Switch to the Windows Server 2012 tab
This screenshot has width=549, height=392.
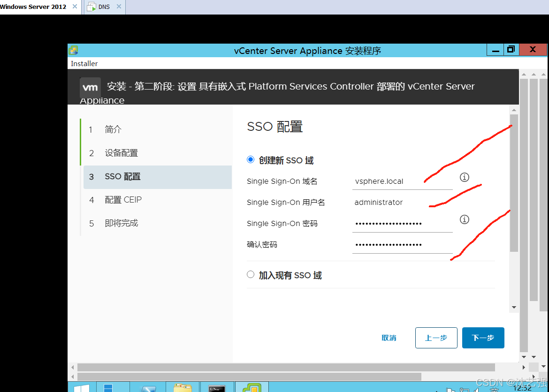33,7
